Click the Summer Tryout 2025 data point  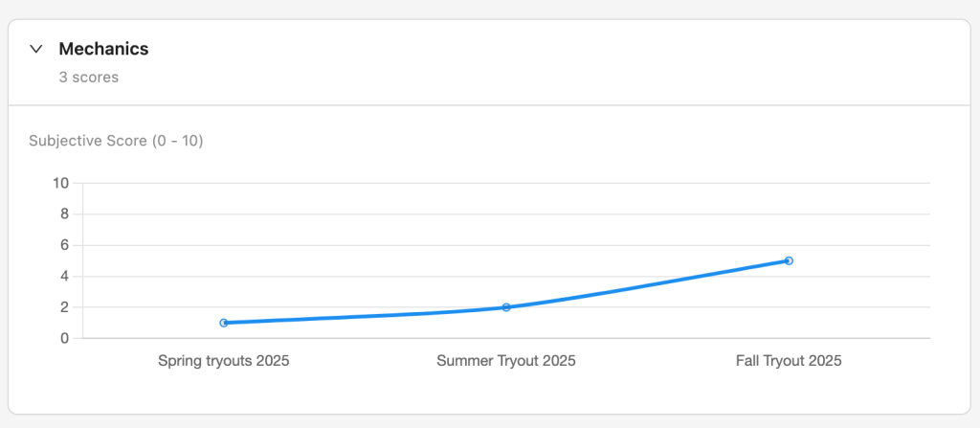[x=506, y=307]
